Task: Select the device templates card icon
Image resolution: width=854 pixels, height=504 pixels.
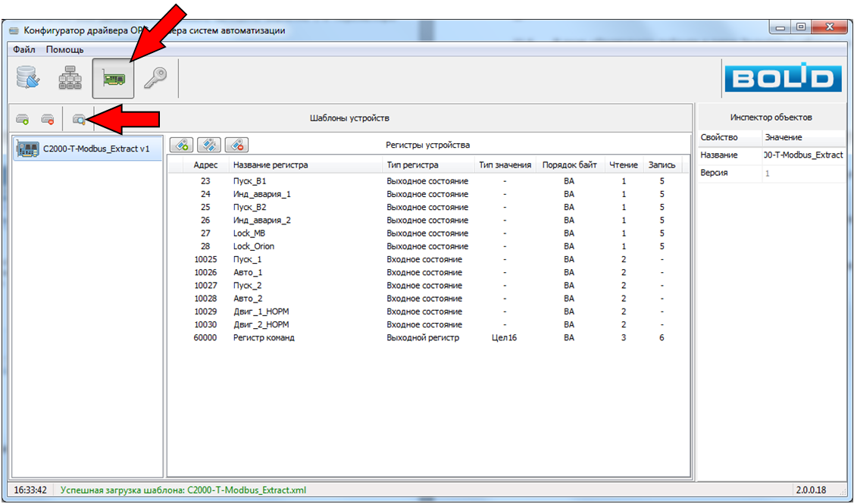Action: [x=114, y=79]
